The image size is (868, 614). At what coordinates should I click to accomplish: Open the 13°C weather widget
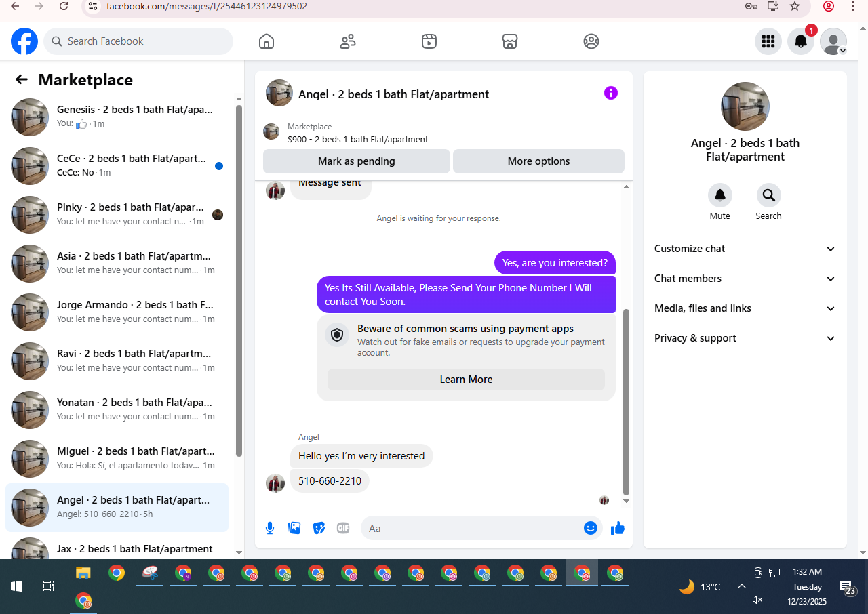(x=700, y=587)
